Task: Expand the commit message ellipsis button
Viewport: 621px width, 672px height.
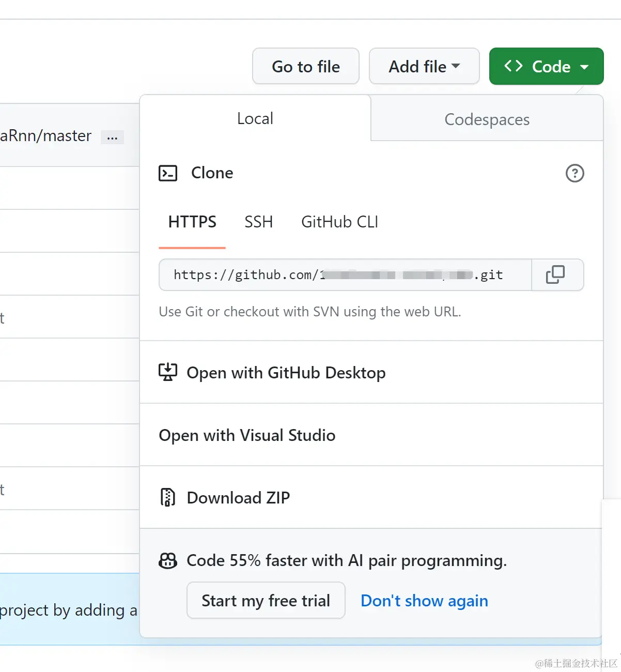Action: 112,138
